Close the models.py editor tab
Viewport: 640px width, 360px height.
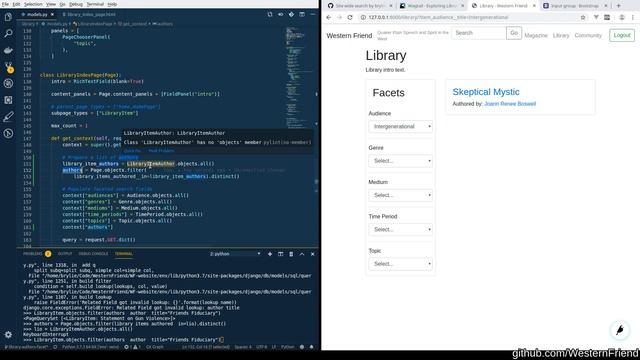pyautogui.click(x=52, y=14)
